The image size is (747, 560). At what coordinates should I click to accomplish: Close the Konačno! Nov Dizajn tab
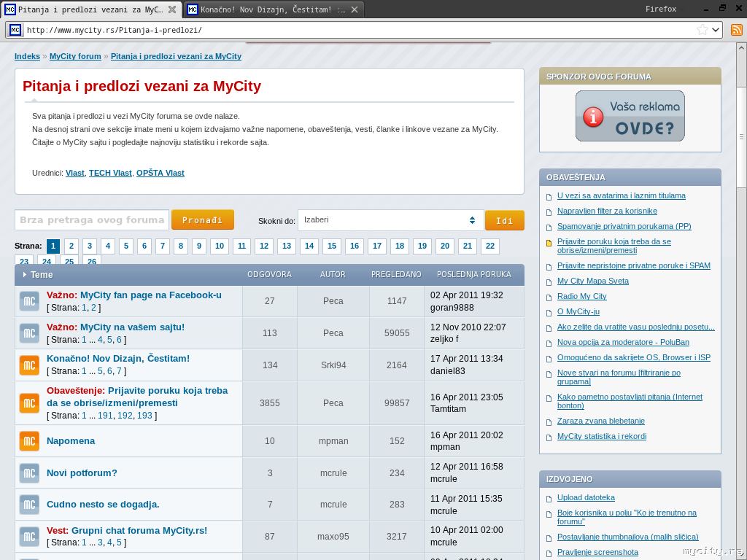tap(355, 9)
